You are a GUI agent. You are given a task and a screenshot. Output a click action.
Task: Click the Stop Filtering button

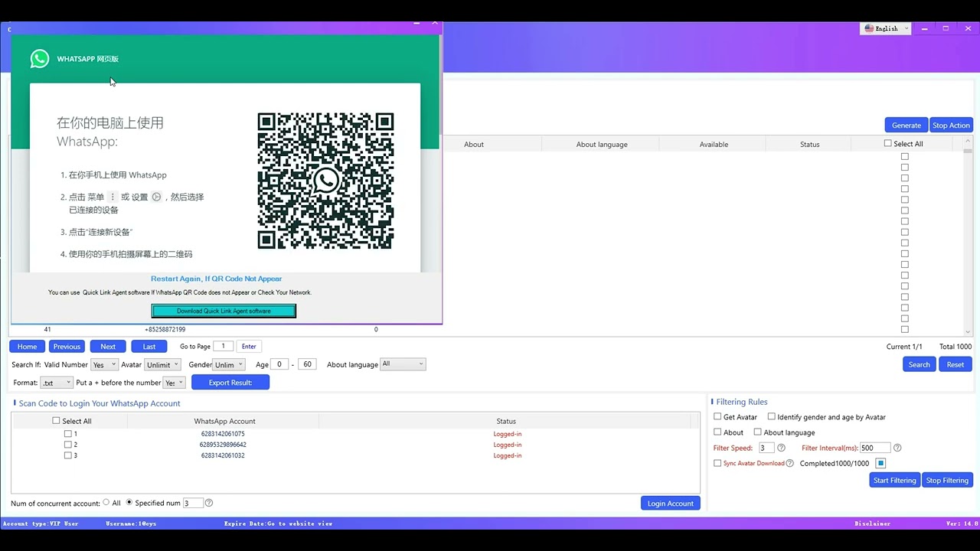[947, 480]
